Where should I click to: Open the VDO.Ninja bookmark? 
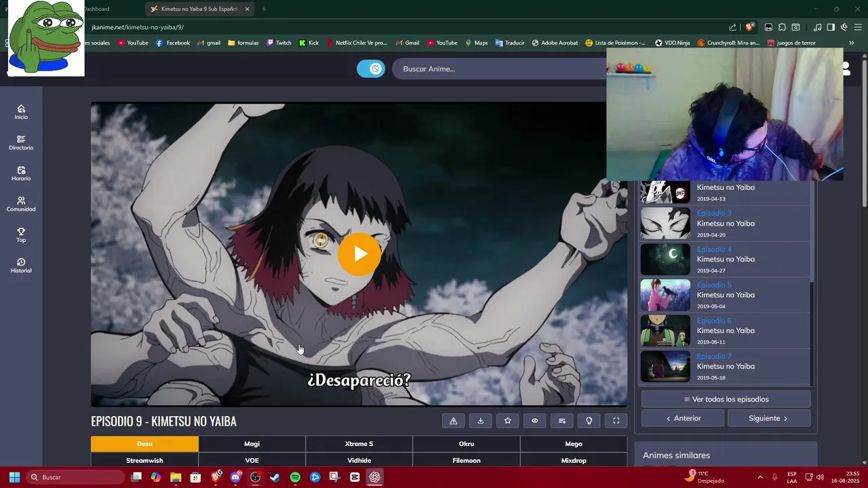(672, 43)
